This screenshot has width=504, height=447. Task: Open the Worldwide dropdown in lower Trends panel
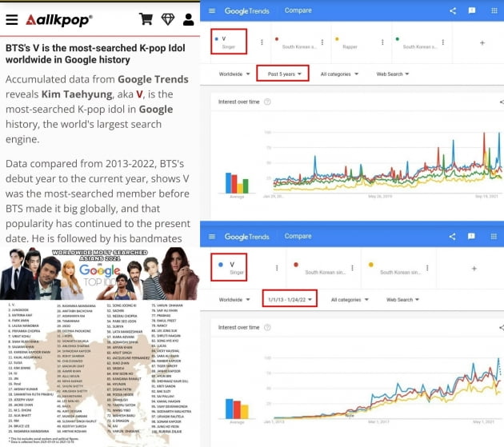point(234,300)
